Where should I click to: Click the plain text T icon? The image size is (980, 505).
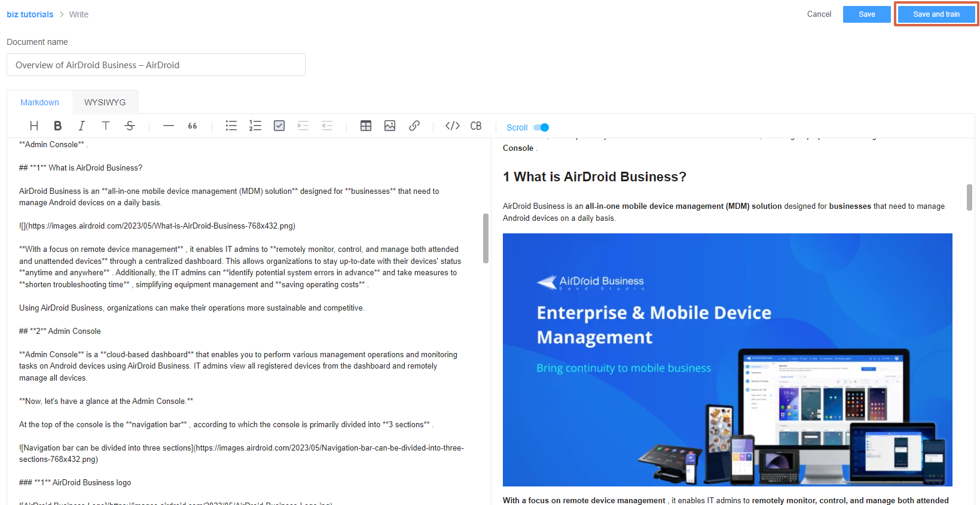[106, 126]
